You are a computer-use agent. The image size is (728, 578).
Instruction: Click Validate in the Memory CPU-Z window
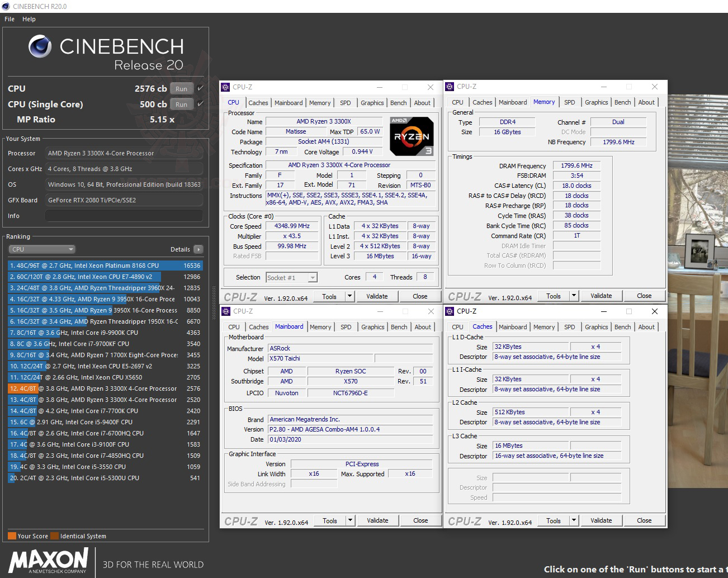[601, 296]
